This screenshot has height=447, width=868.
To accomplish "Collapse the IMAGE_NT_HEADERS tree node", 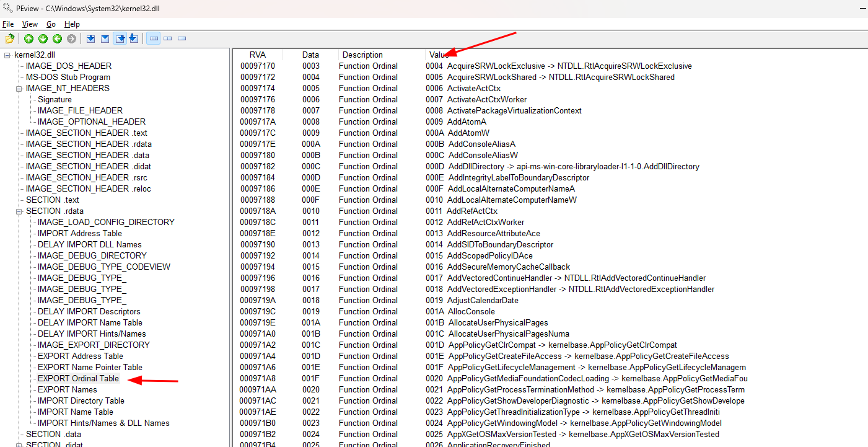I will click(19, 89).
